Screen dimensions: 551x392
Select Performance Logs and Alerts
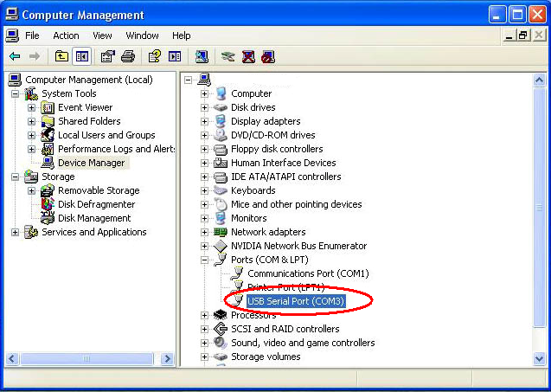(116, 149)
